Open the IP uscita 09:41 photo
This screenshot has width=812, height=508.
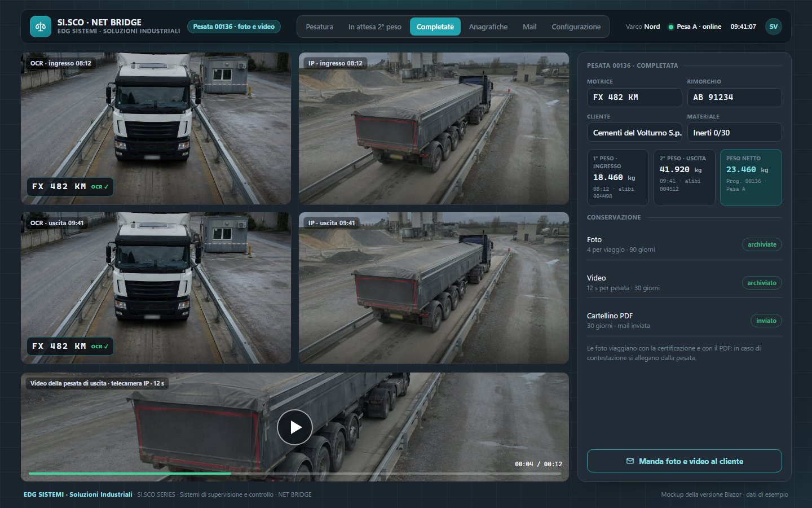434,288
